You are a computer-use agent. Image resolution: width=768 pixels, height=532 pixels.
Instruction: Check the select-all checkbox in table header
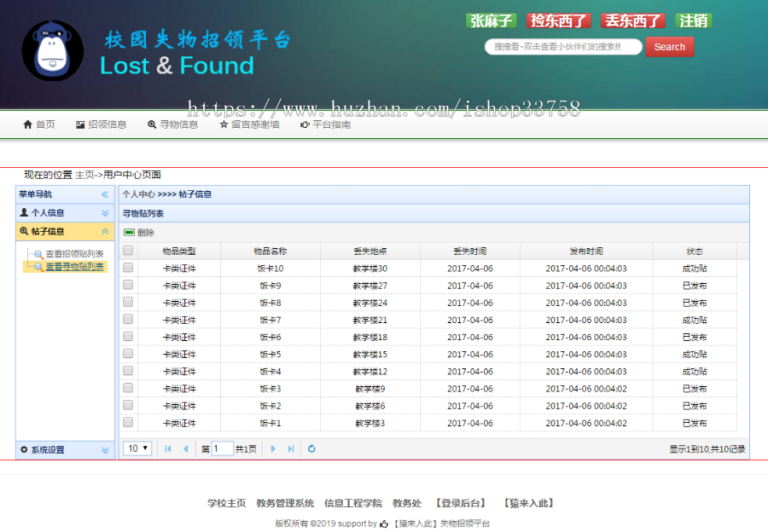point(127,251)
